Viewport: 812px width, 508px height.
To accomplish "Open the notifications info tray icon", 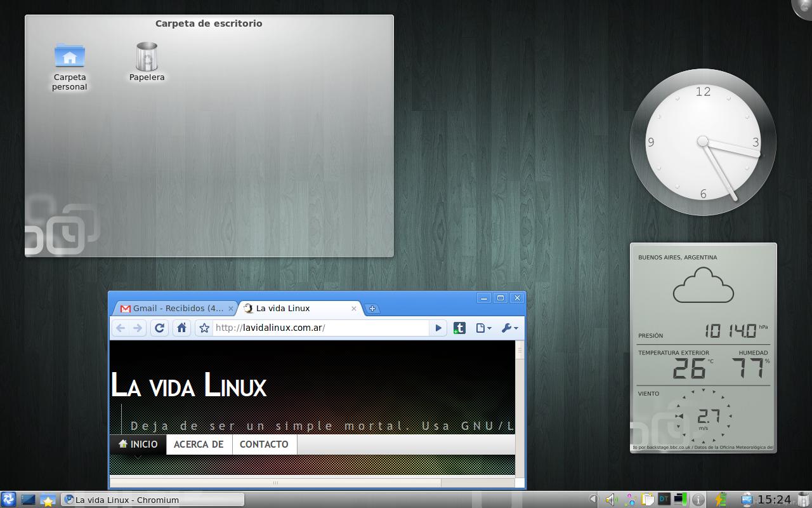I will click(x=698, y=500).
